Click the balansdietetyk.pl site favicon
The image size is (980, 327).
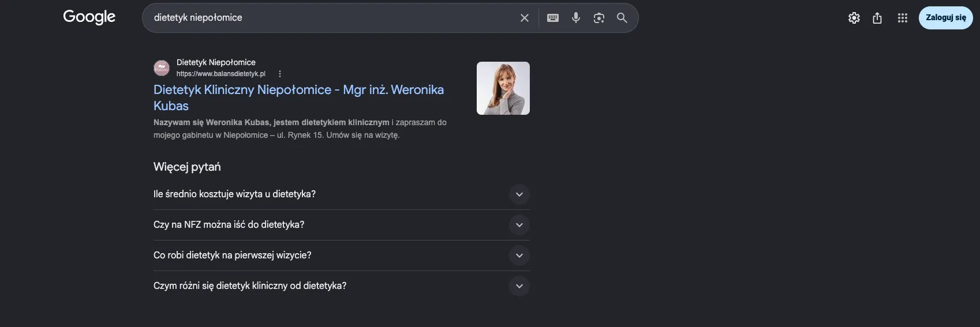(x=162, y=68)
